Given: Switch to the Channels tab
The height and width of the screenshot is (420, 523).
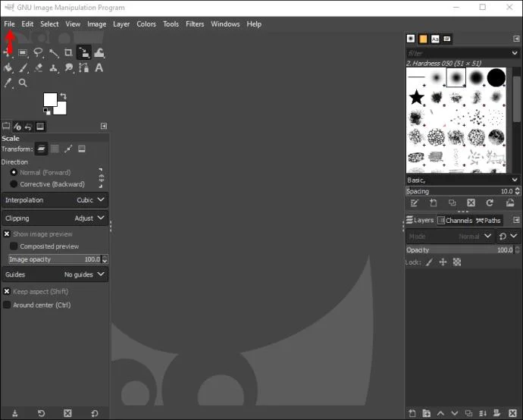Looking at the screenshot, I should click(456, 220).
